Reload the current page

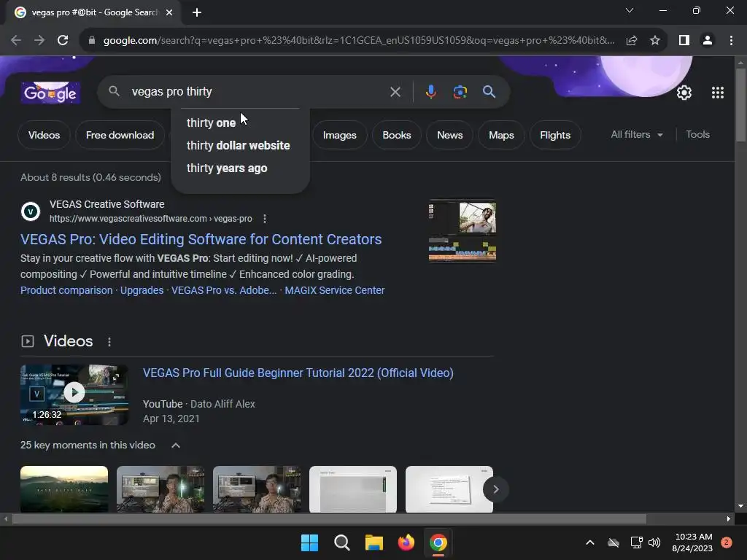[63, 41]
